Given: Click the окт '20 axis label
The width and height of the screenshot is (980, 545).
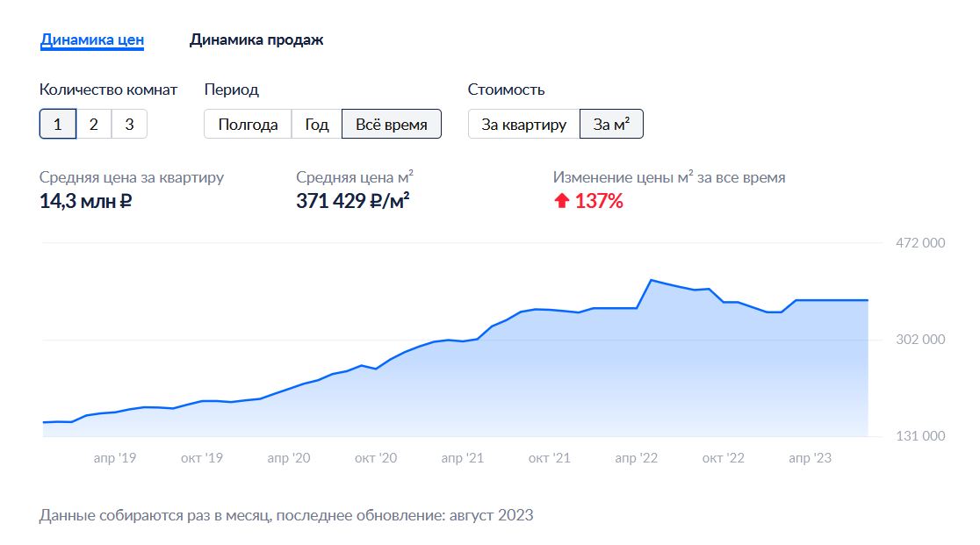Looking at the screenshot, I should 376,458.
